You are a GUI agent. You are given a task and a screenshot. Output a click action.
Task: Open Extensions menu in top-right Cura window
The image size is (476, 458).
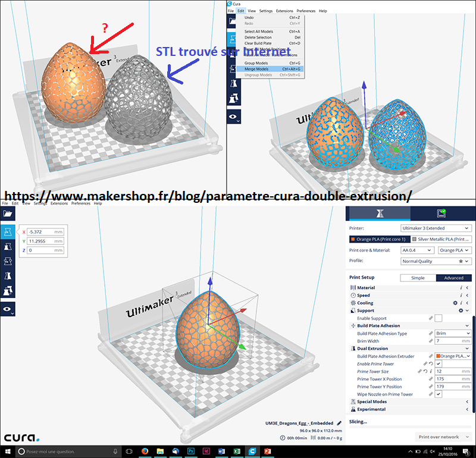(284, 11)
